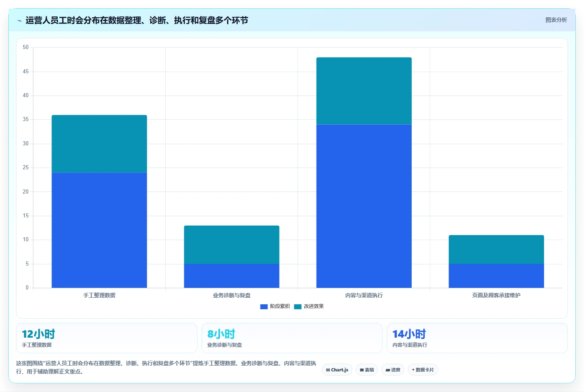
Task: Click the x-axis label 页面及顾客承接维护
Action: pos(496,295)
